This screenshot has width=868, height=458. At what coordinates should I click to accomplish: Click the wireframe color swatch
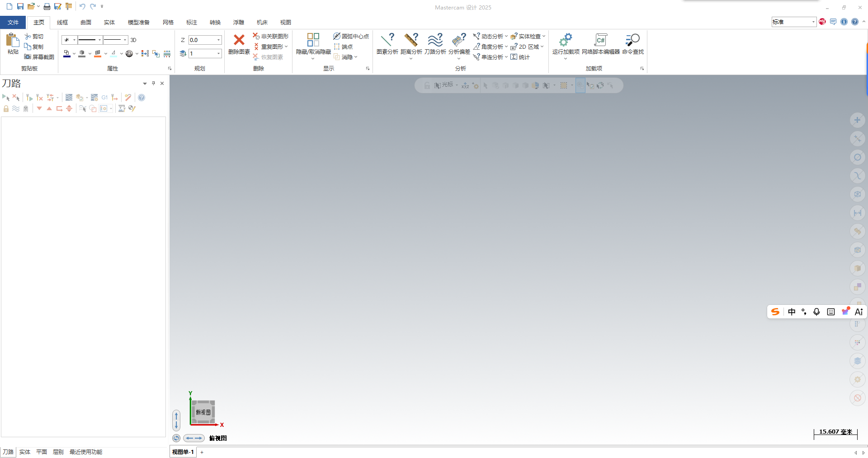pos(67,54)
